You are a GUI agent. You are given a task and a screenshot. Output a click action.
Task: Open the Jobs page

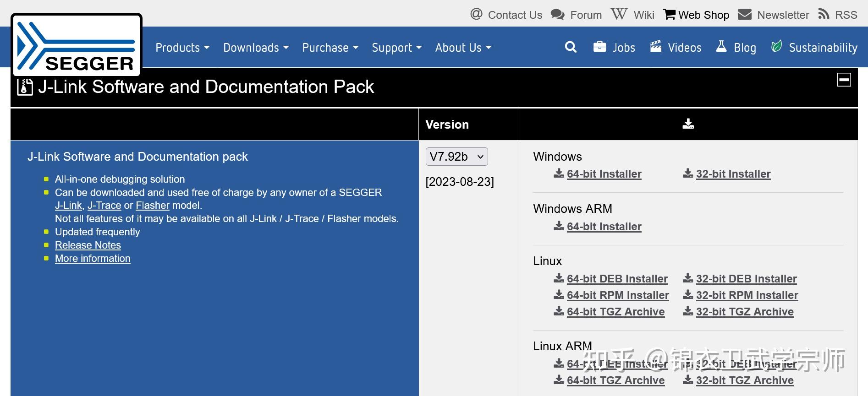624,48
